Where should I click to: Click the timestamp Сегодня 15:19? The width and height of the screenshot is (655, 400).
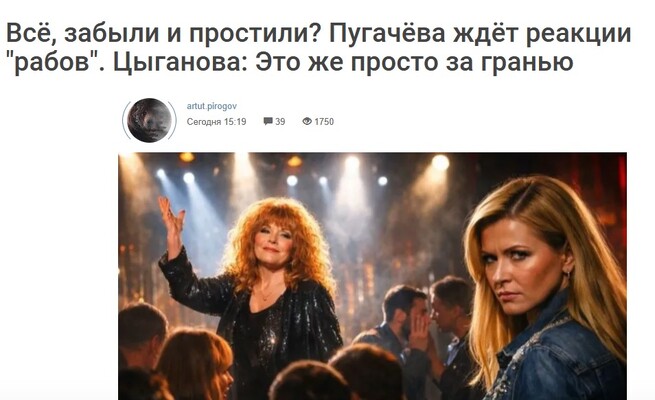click(216, 122)
